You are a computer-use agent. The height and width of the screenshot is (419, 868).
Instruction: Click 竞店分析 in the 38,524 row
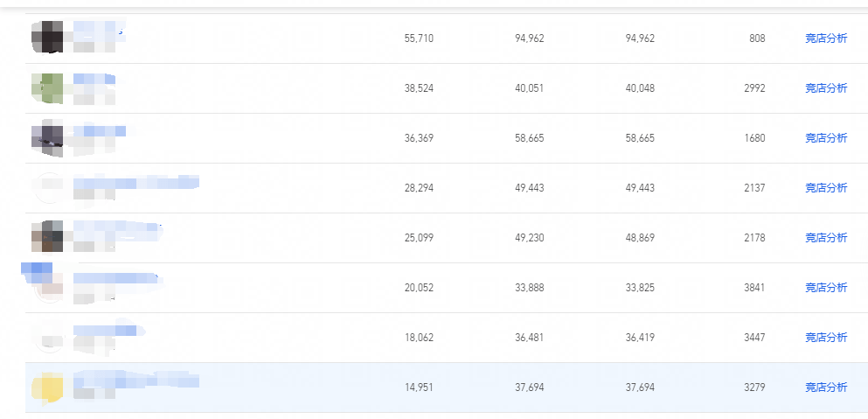click(x=826, y=88)
